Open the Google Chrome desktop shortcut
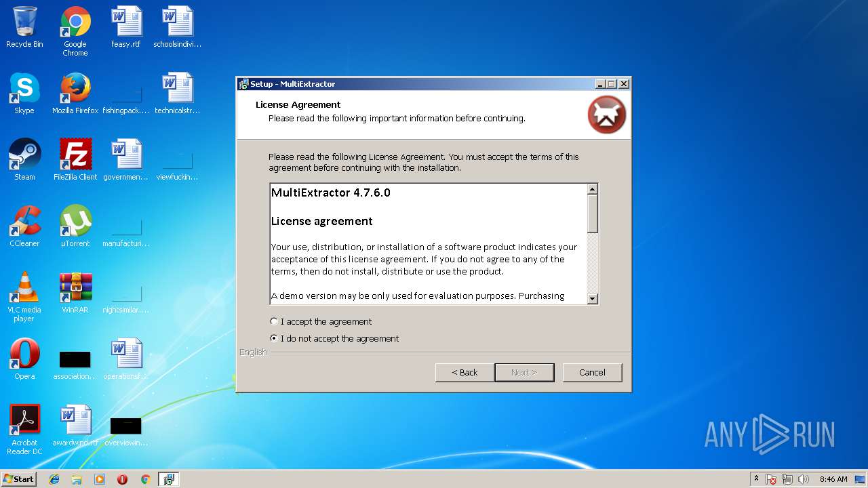 pyautogui.click(x=75, y=30)
